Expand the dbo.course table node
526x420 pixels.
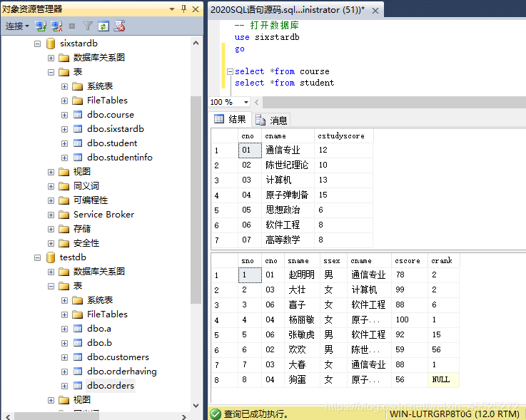64,115
